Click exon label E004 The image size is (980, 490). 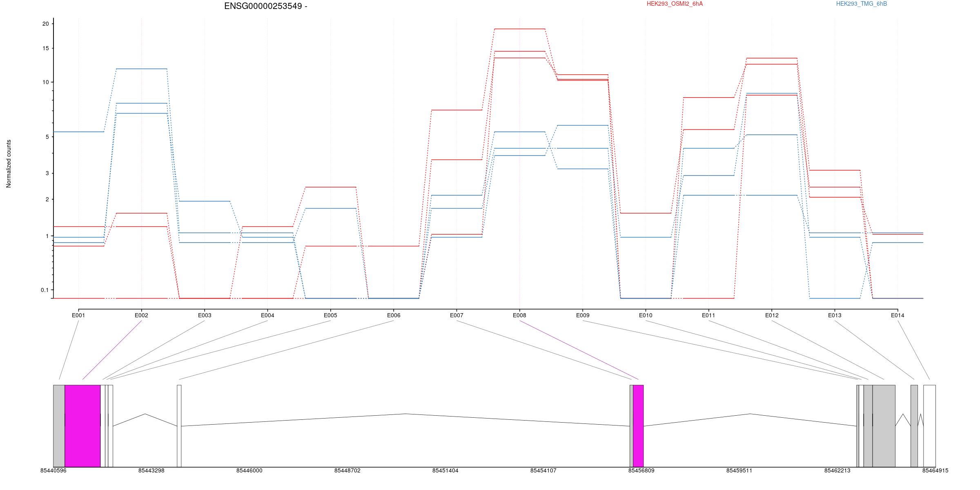[267, 315]
